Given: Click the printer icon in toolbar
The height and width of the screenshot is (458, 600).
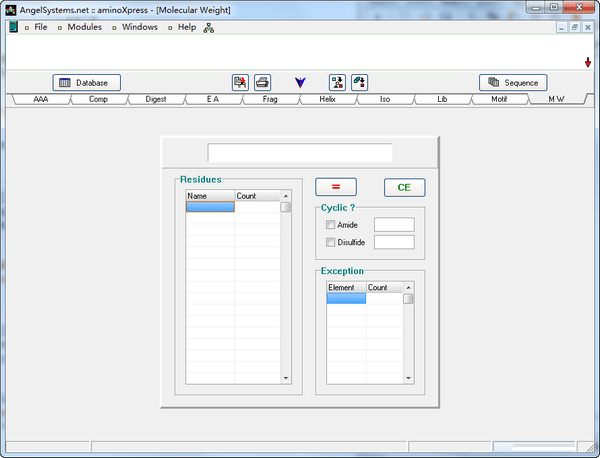Looking at the screenshot, I should pyautogui.click(x=262, y=82).
